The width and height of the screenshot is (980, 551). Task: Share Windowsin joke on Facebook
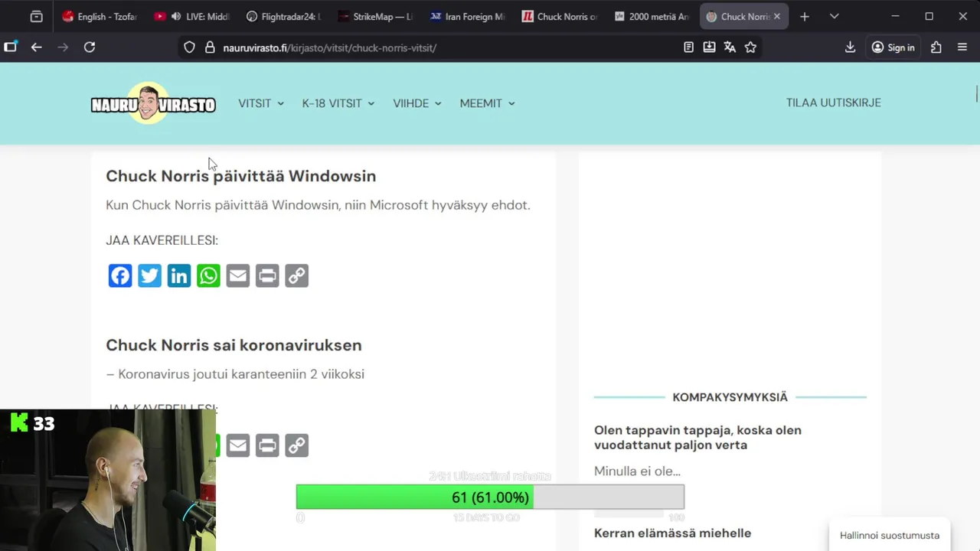(x=120, y=275)
